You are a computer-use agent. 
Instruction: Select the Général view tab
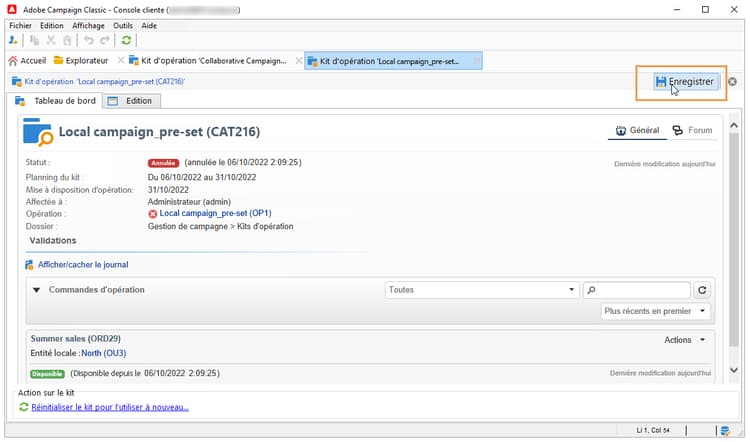point(637,130)
